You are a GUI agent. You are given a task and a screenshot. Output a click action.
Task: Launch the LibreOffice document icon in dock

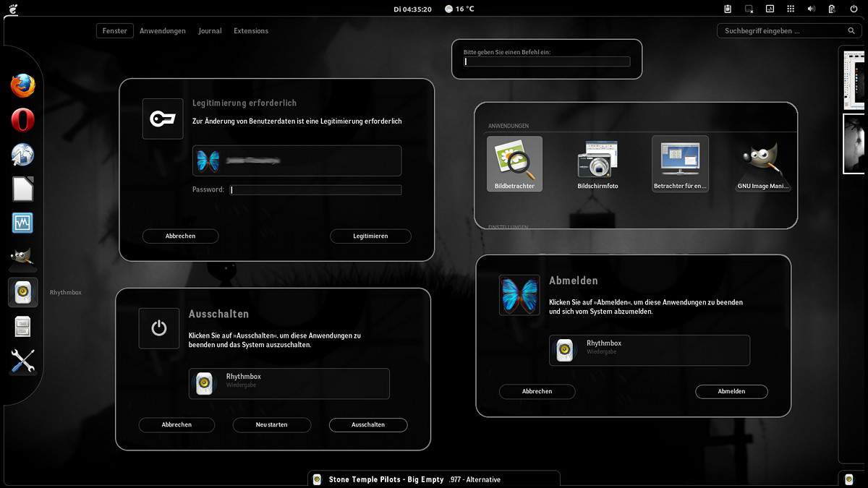point(22,189)
